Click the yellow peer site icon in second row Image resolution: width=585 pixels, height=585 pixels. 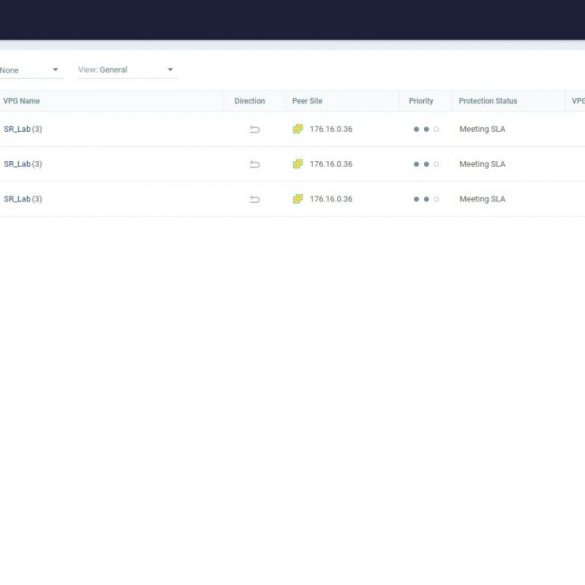[298, 164]
